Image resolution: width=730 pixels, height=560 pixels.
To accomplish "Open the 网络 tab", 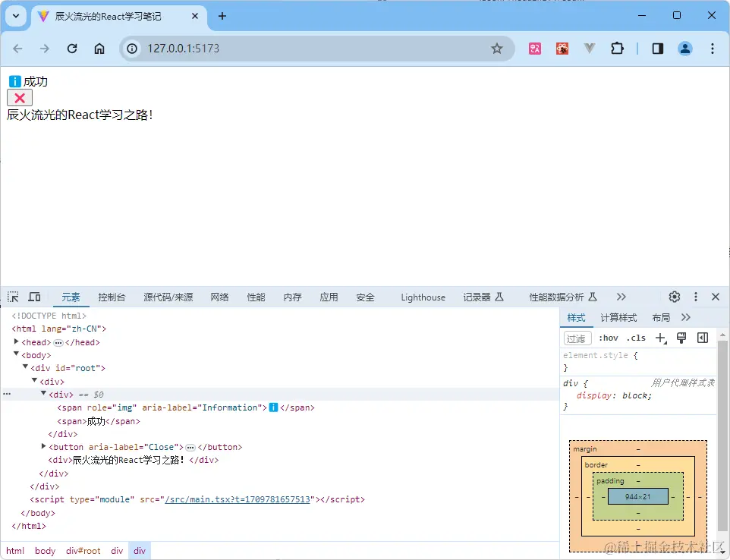I will (219, 297).
